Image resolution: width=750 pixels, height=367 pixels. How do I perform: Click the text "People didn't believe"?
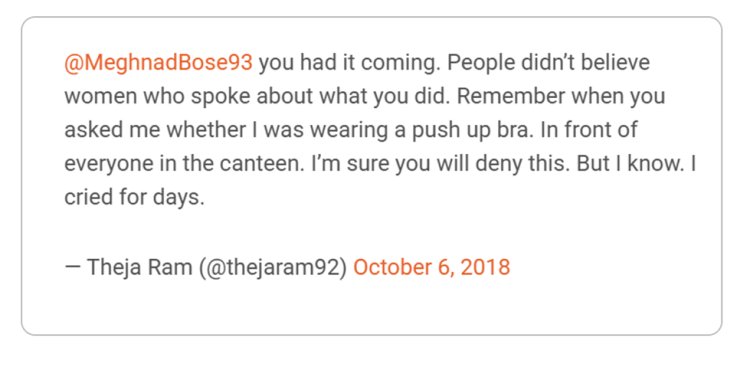point(549,63)
